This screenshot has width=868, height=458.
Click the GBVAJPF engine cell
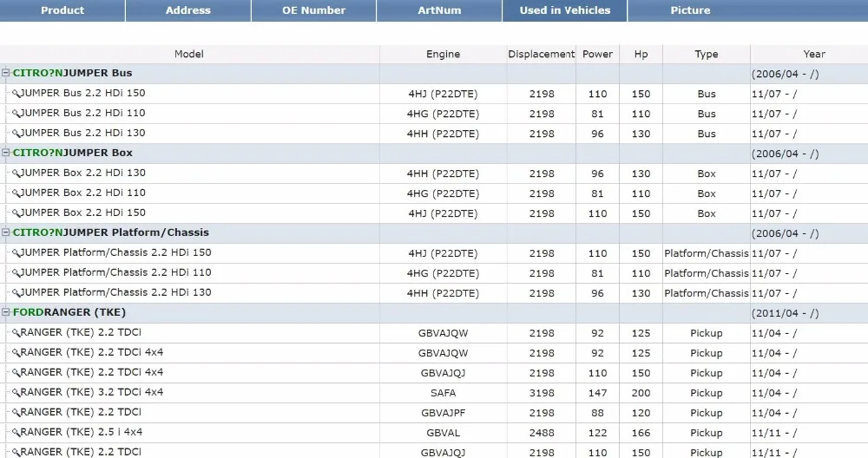click(443, 413)
